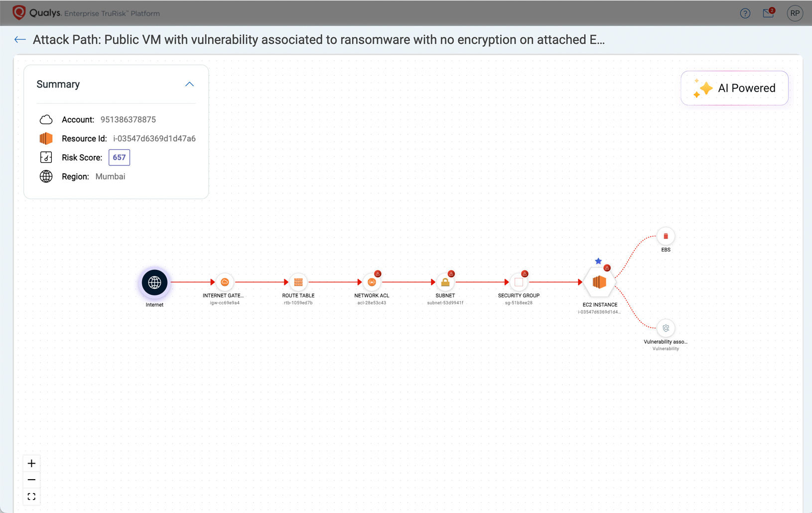
Task: Select the Route Table node icon
Action: (x=298, y=282)
